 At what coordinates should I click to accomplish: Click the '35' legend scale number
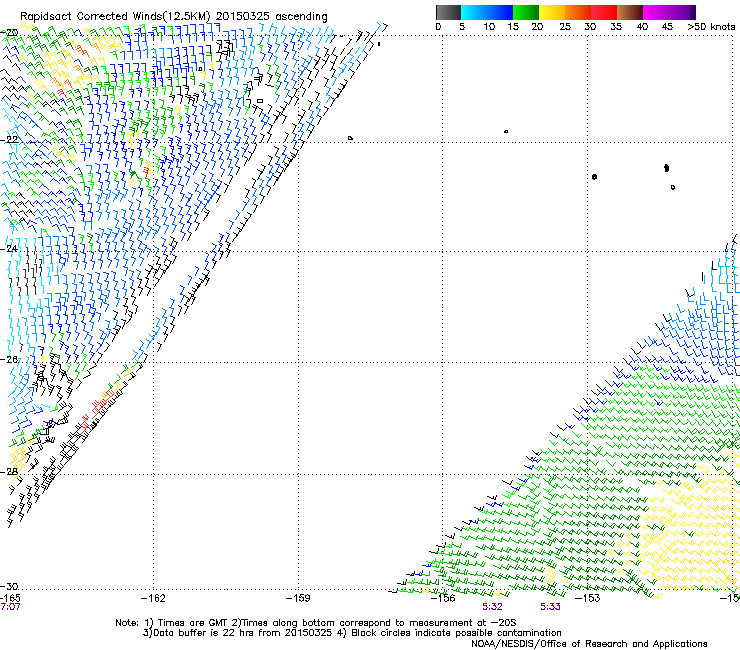616,27
